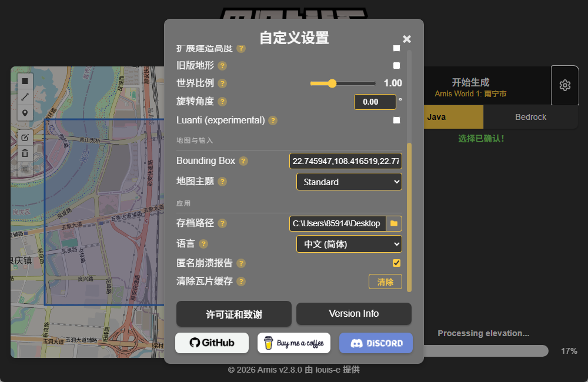Viewport: 588px width, 382px height.
Task: Select the marker pin tool on map
Action: (x=25, y=113)
